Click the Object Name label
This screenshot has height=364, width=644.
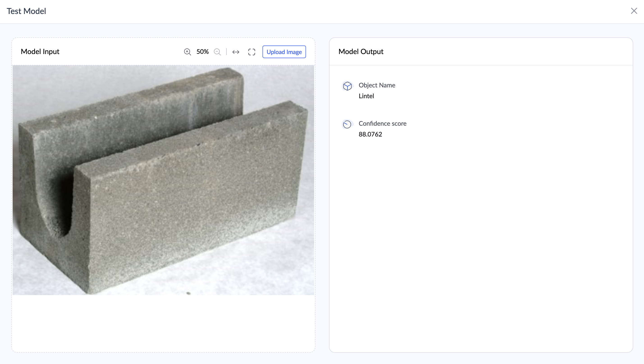pos(377,85)
